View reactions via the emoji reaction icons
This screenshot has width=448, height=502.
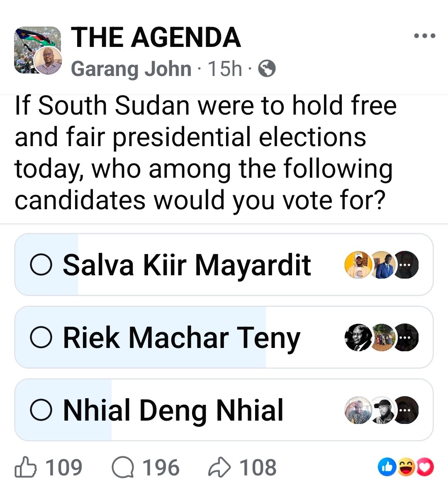[406, 468]
